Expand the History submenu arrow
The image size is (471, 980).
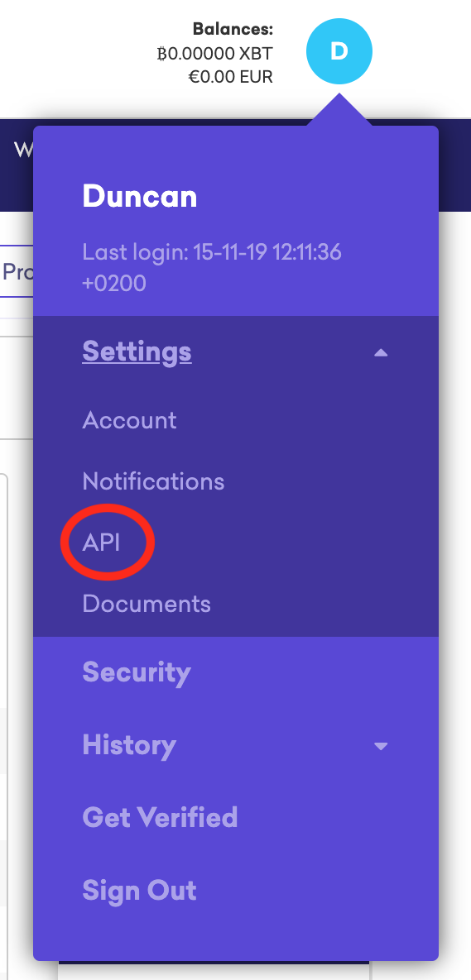(x=380, y=746)
